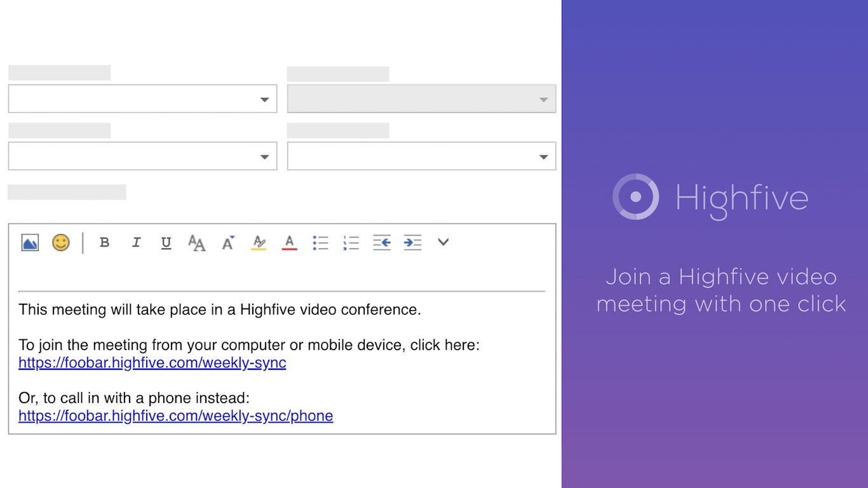Open the weekly-sync/phone call-in link
The height and width of the screenshot is (488, 868).
[x=176, y=416]
